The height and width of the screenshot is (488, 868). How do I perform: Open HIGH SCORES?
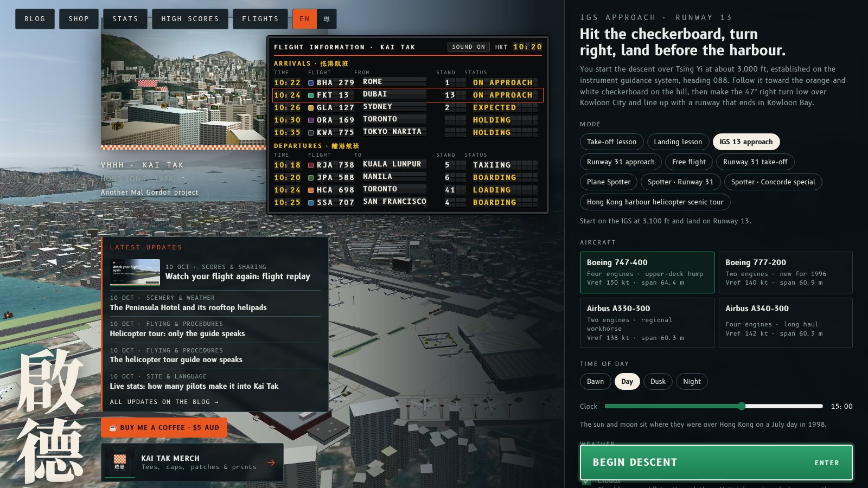pyautogui.click(x=190, y=19)
